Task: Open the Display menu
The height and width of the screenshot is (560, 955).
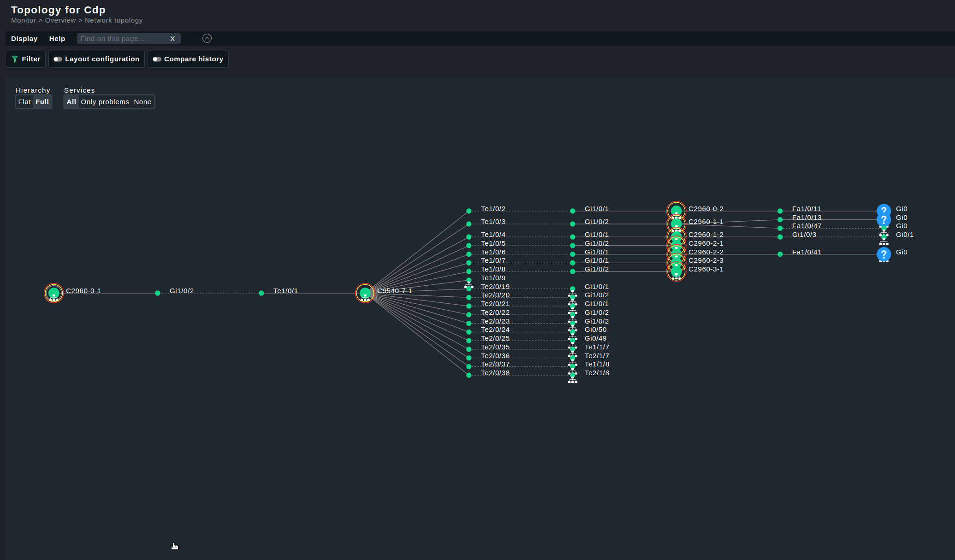Action: click(x=24, y=38)
